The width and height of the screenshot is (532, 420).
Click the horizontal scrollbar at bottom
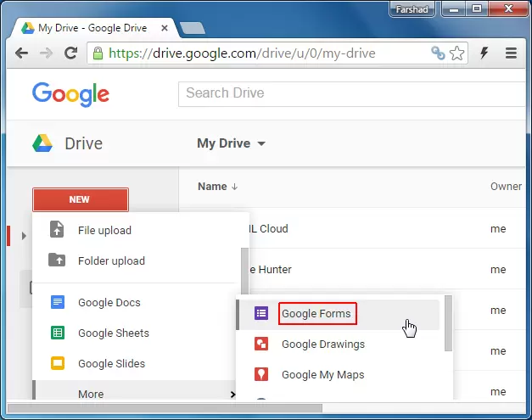(x=170, y=407)
